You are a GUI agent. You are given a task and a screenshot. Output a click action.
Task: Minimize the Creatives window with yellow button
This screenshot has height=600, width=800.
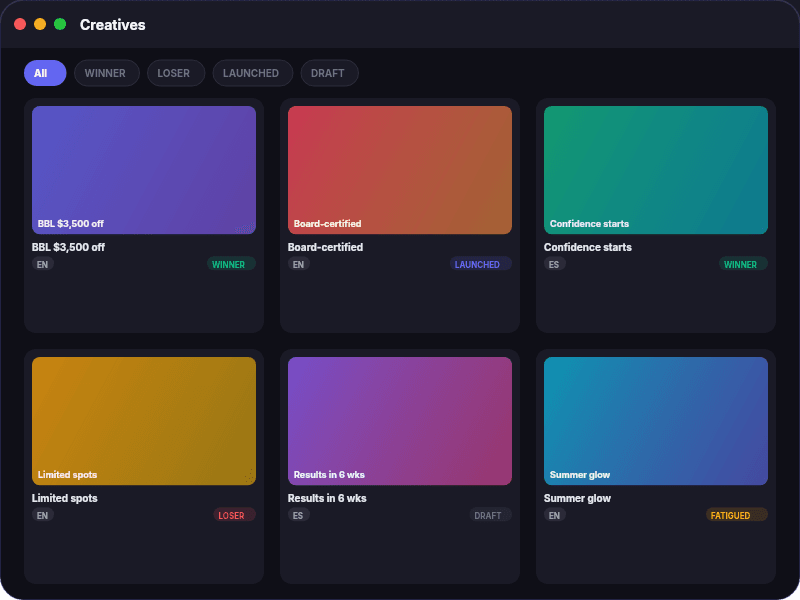[40, 24]
